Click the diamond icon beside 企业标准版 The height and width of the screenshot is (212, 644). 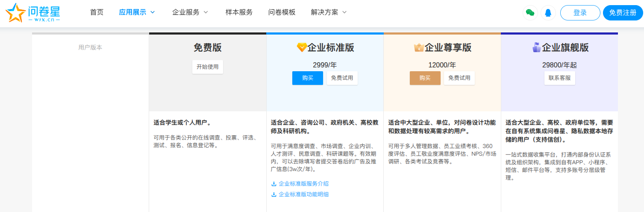(302, 47)
